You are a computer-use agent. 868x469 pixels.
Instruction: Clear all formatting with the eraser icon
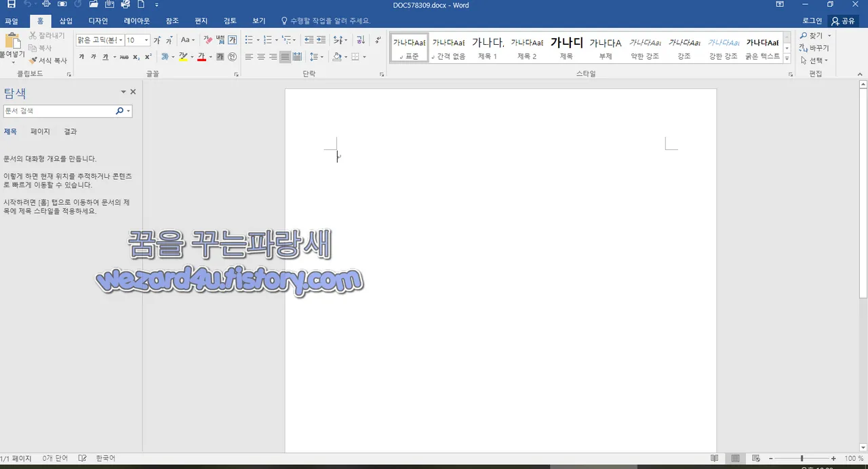pyautogui.click(x=208, y=40)
